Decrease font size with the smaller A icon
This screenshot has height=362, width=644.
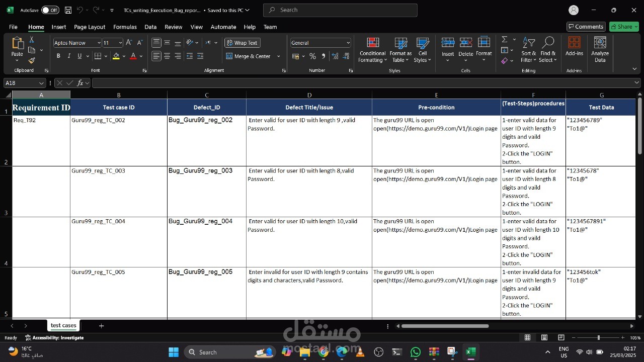click(140, 43)
